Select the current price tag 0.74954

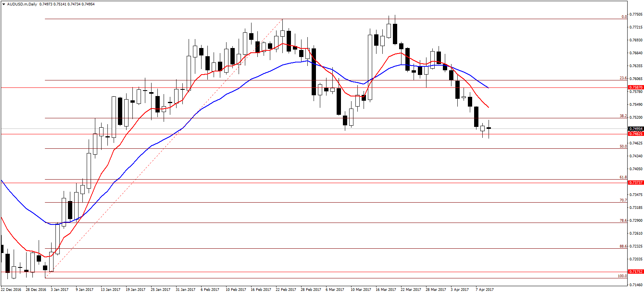(635, 128)
